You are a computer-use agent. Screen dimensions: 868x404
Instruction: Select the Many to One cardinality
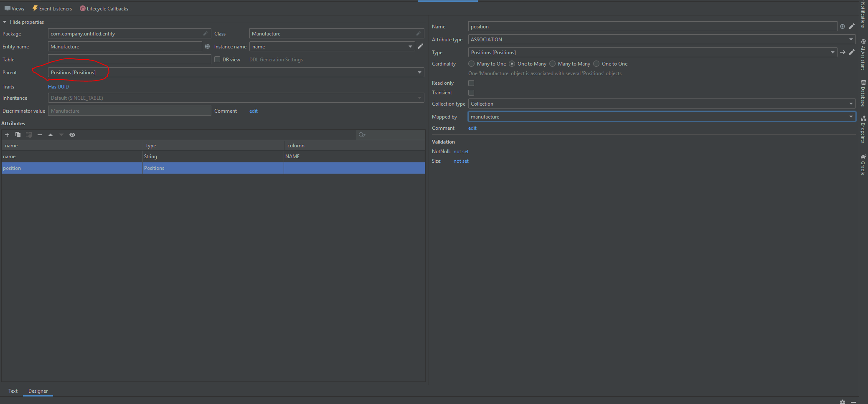point(472,64)
